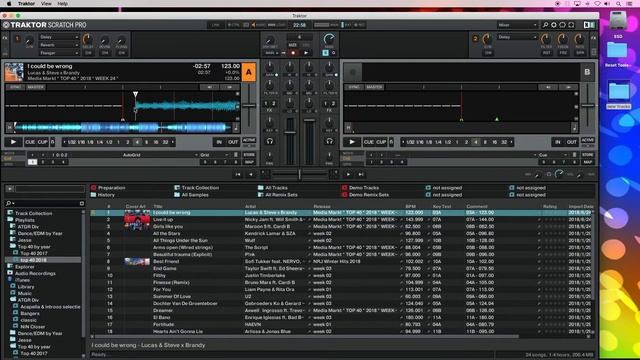The width and height of the screenshot is (640, 360).
Task: Enable Delay effect ON in FX unit 1
Action: point(88,53)
